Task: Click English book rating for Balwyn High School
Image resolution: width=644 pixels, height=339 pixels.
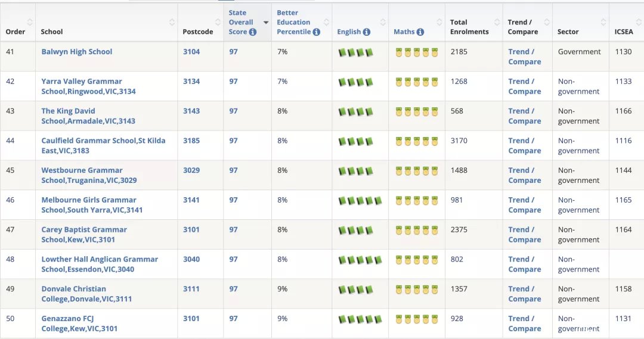Action: [x=355, y=52]
